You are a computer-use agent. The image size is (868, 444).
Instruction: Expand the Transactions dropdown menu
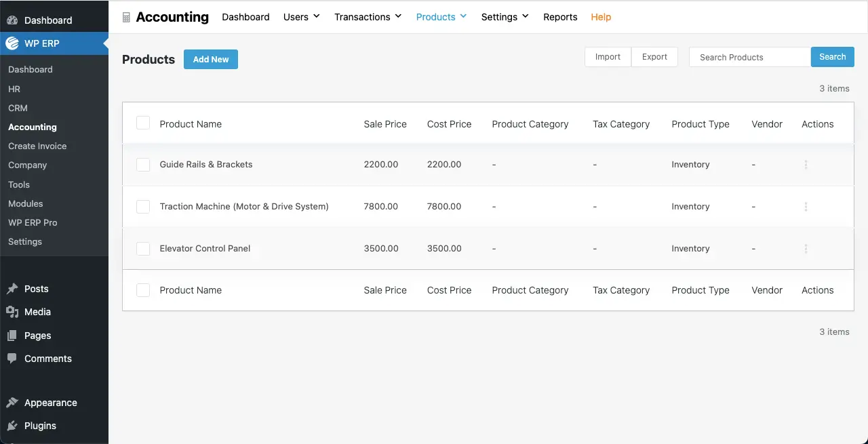368,17
